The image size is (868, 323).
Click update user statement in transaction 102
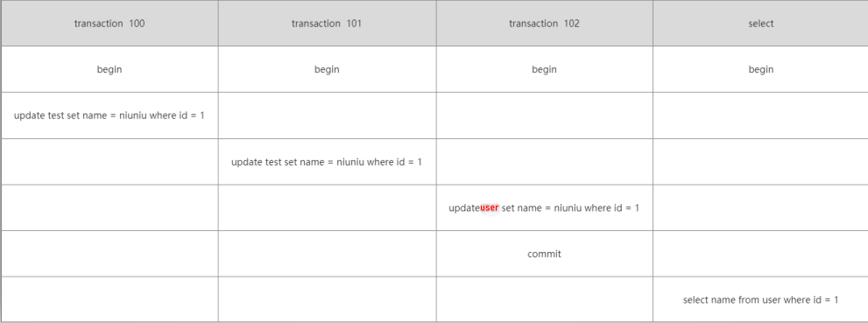544,208
